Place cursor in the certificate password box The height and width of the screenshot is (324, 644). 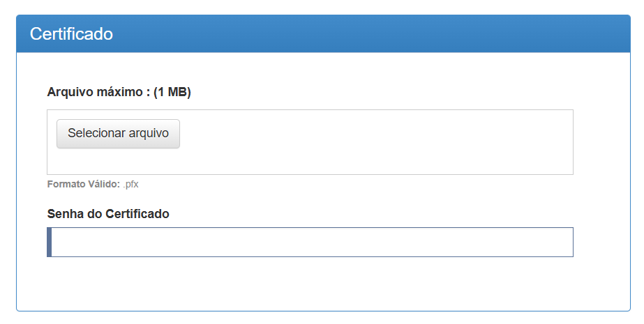310,242
